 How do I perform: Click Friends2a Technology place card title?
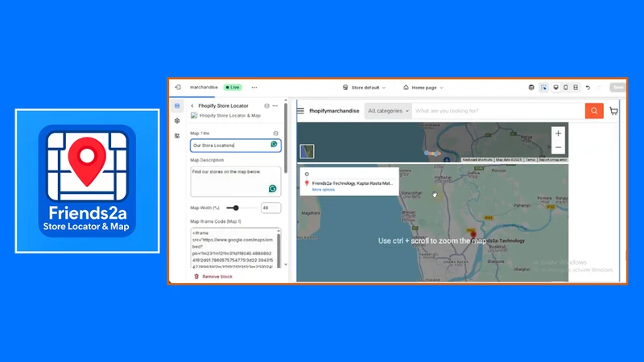point(352,183)
